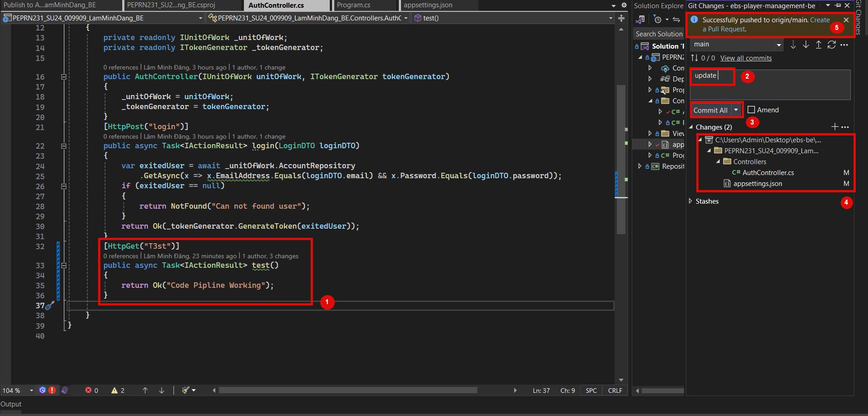Open the zoom level 104 % dropdown
Screen dimensions: 868x416
click(31, 391)
